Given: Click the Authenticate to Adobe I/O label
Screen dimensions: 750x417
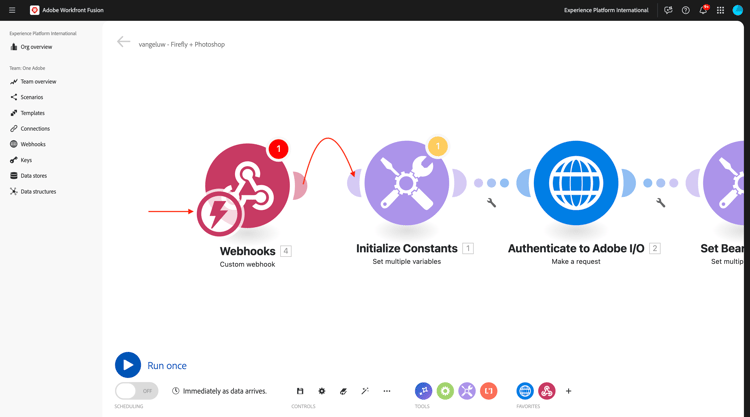Looking at the screenshot, I should point(576,248).
